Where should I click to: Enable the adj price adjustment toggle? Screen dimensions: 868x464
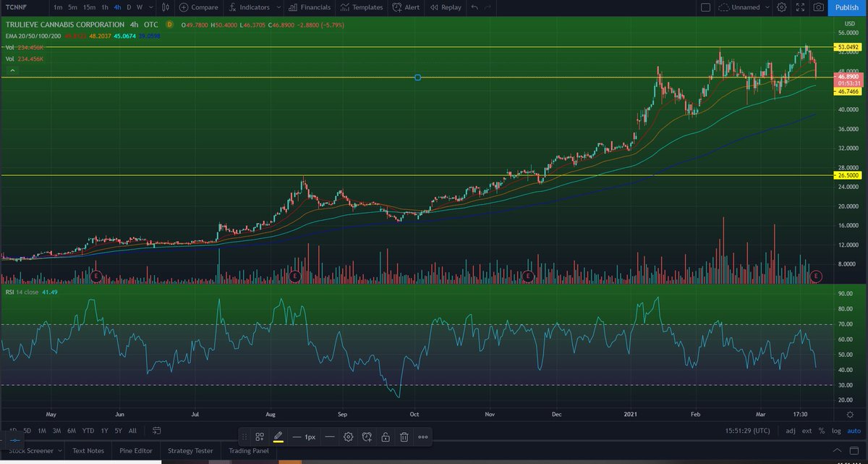(x=790, y=431)
